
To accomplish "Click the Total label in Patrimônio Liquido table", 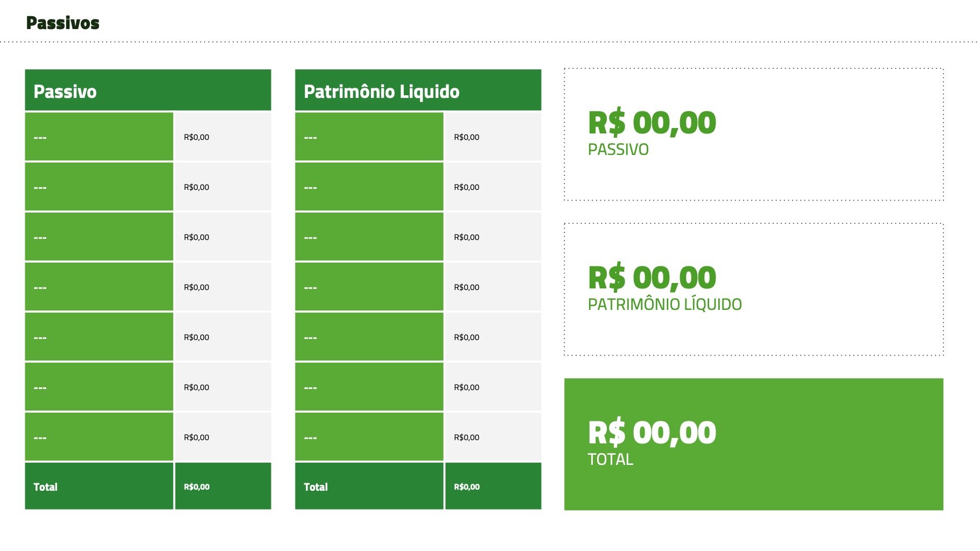I will tap(316, 487).
